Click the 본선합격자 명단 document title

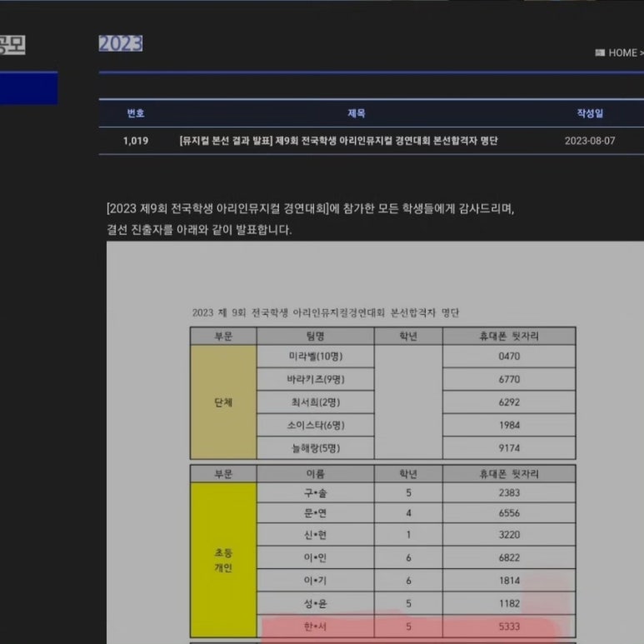(325, 313)
